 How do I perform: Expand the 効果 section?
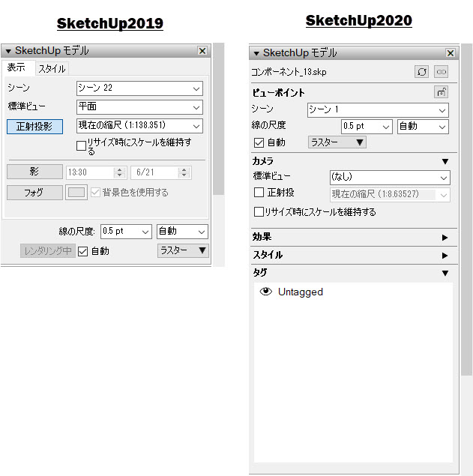click(445, 238)
